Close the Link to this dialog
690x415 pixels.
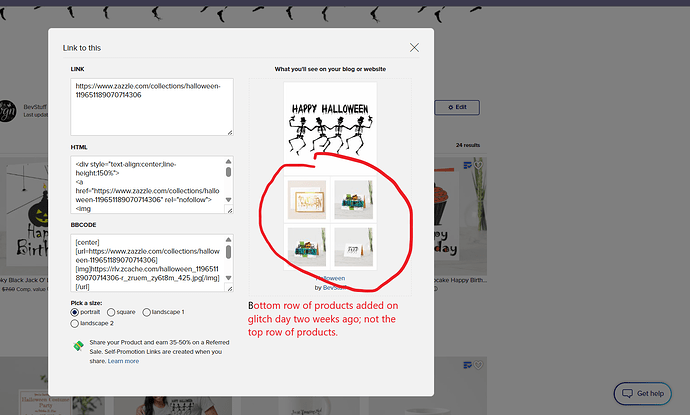pyautogui.click(x=414, y=48)
